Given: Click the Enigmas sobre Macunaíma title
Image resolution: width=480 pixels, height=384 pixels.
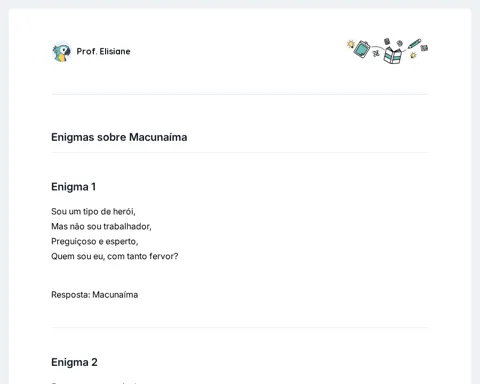Looking at the screenshot, I should point(119,137).
